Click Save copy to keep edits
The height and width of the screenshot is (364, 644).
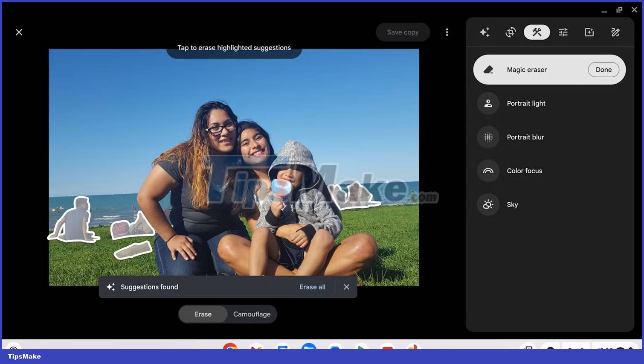[403, 32]
